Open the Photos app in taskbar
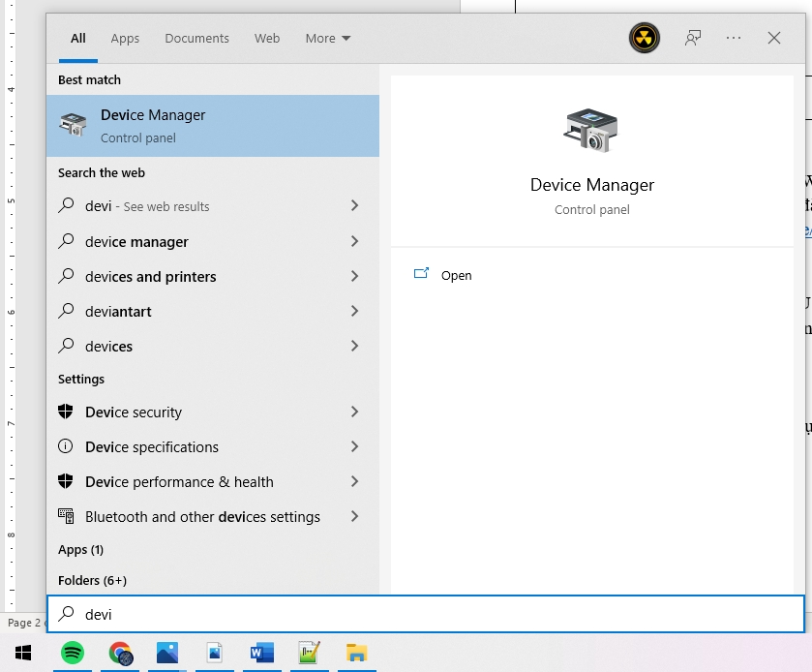 167,653
